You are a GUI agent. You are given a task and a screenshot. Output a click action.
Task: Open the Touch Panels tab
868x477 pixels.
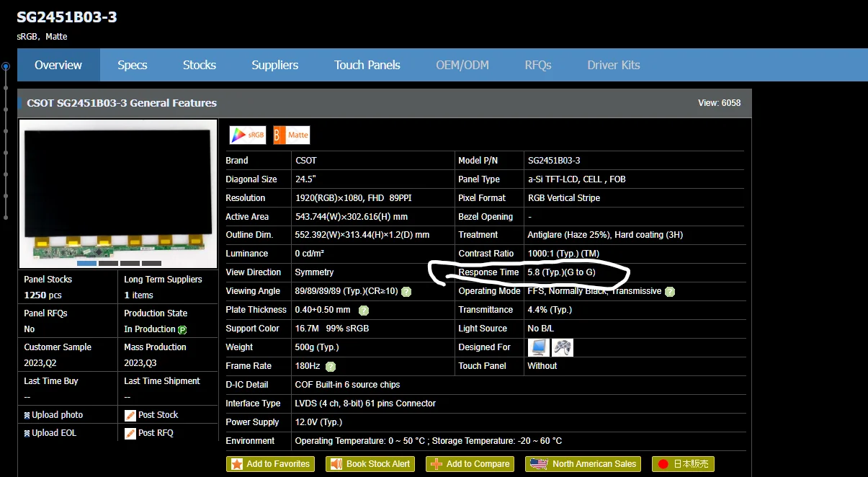tap(367, 65)
